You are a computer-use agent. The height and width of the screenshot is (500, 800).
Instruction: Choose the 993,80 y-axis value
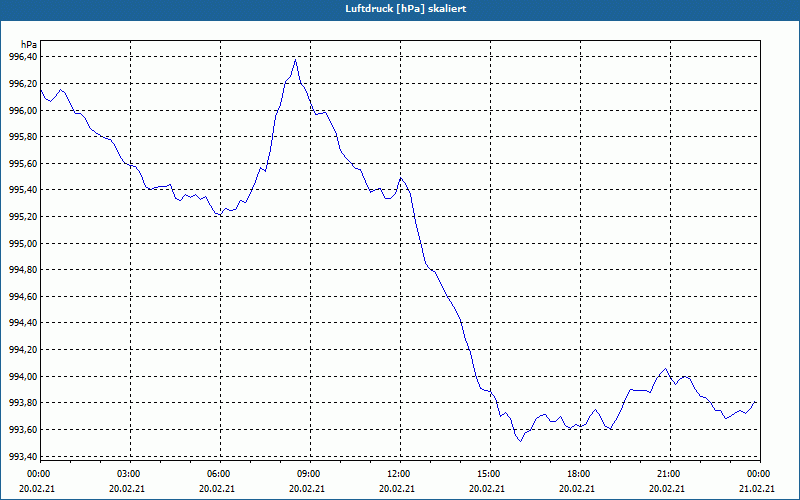coord(23,403)
